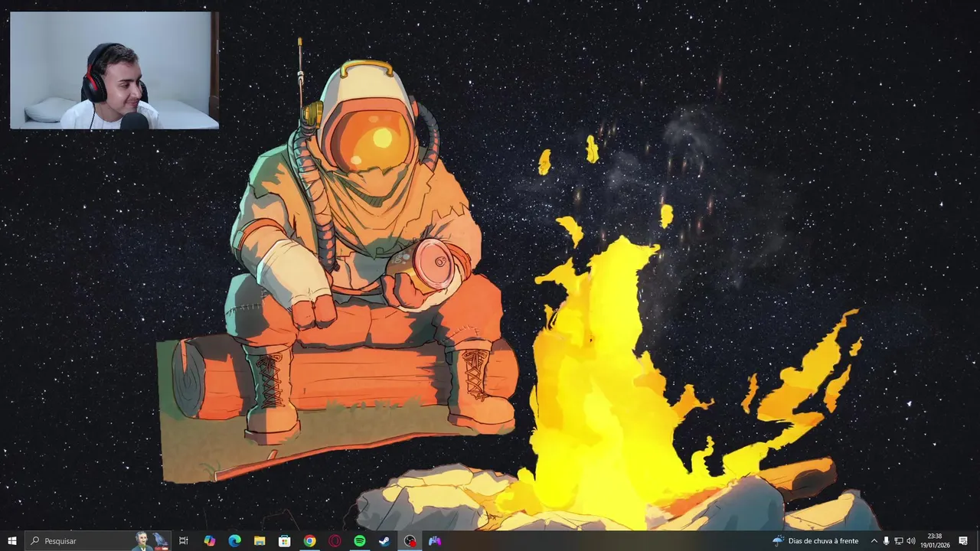Open the search highlight image in the search box
The image size is (980, 551).
coord(151,541)
